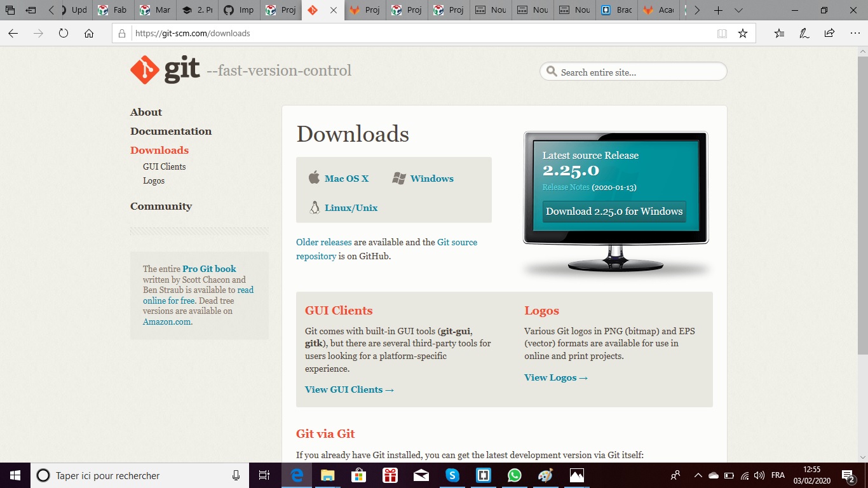This screenshot has height=488, width=868.
Task: Open Logos sidebar link
Action: [x=154, y=180]
